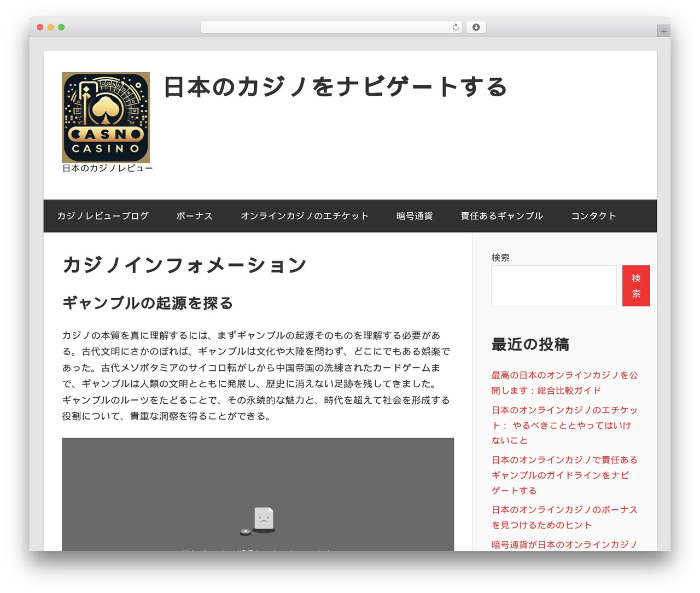Image resolution: width=700 pixels, height=593 pixels.
Task: Click tagline 日本のカジノレビュー
Action: click(107, 168)
